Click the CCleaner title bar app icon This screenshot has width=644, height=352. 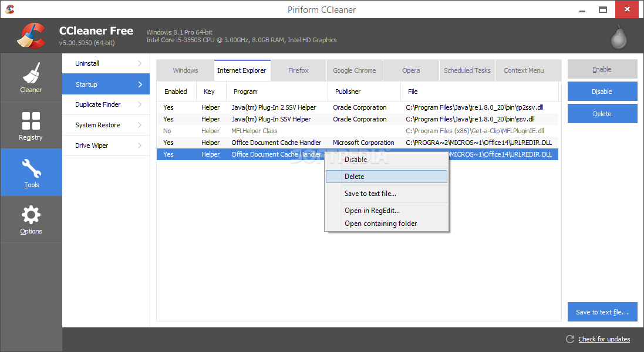tap(10, 9)
